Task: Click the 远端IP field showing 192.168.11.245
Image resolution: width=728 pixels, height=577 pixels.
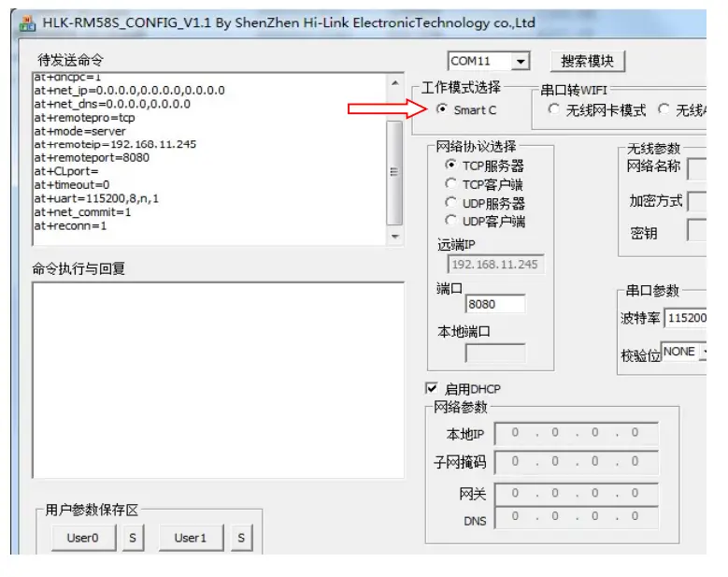Action: (x=495, y=265)
